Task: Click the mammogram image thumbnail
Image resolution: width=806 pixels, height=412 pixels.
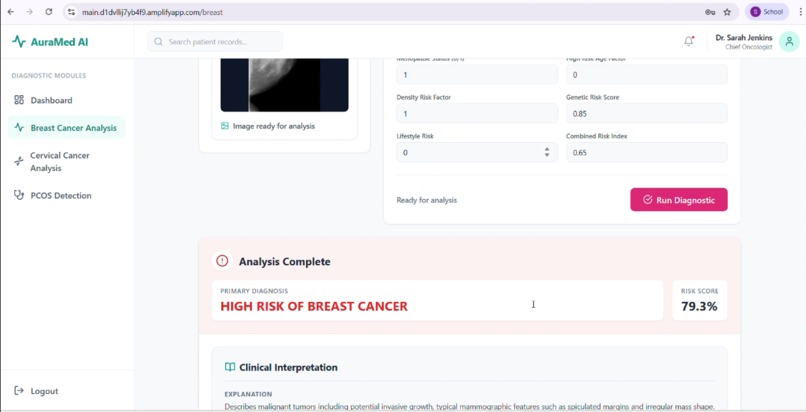Action: pyautogui.click(x=284, y=85)
